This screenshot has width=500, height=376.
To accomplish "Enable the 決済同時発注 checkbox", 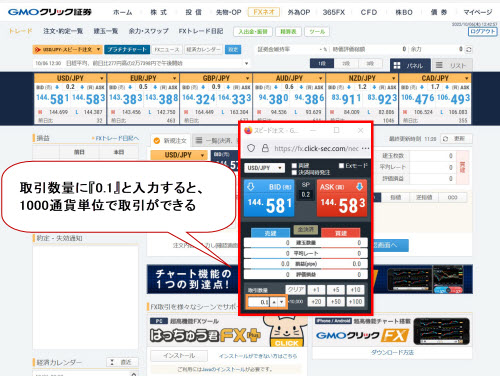I will click(x=294, y=172).
